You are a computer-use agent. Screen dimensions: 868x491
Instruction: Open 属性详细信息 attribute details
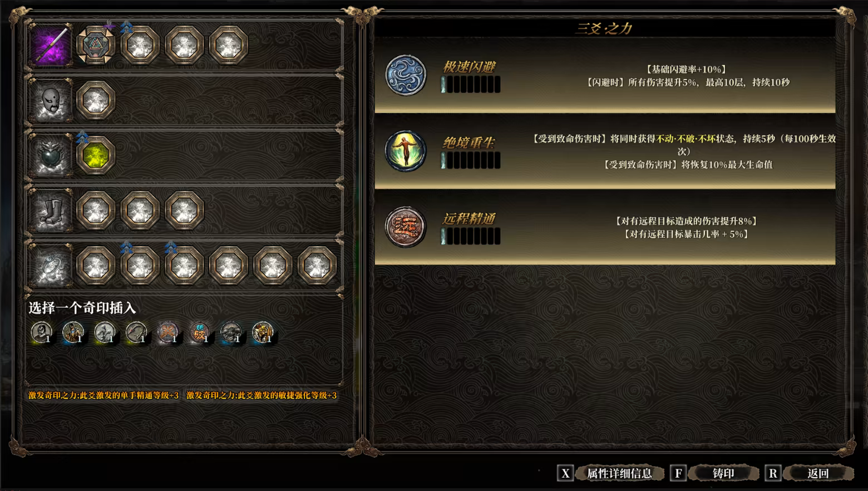(x=619, y=473)
